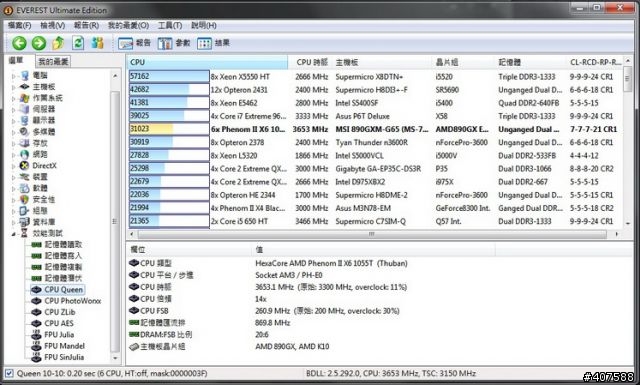
Task: Expand the display tree node
Action: click(x=13, y=120)
